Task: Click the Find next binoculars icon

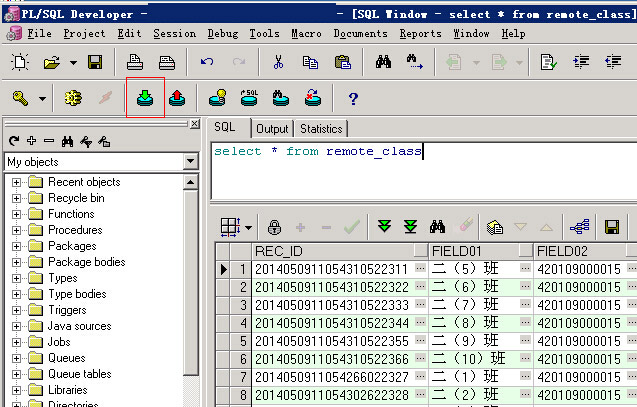Action: [415, 62]
